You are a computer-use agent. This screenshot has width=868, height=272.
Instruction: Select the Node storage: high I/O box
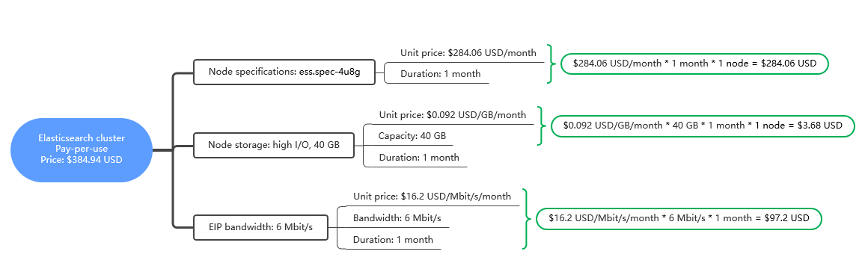click(x=273, y=145)
